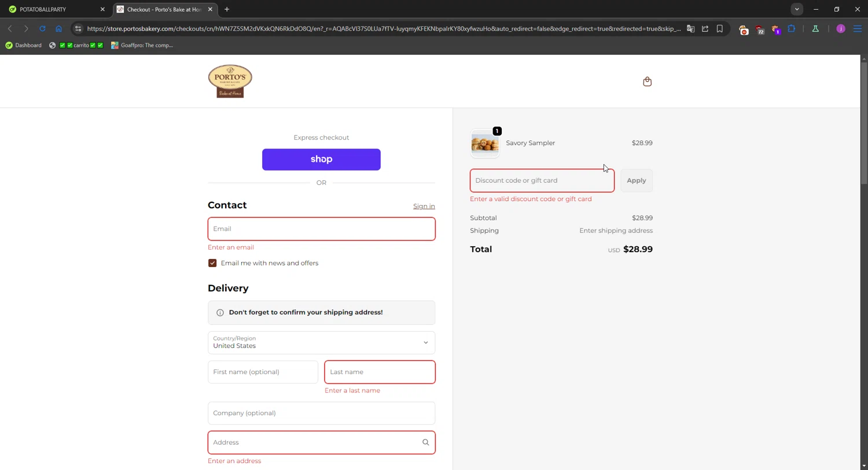Click the Last name field
This screenshot has width=868, height=470.
click(380, 372)
